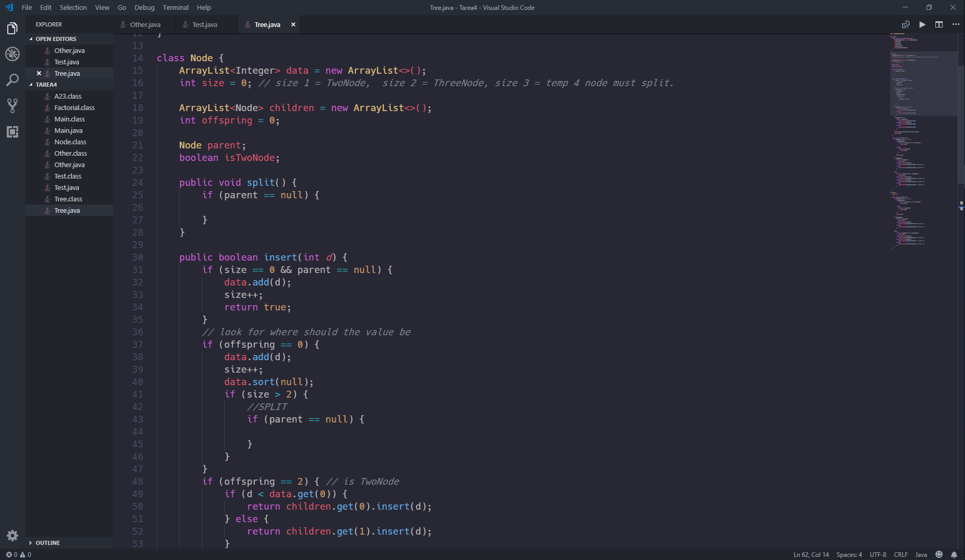Run the current Java file with the play icon

coord(921,24)
